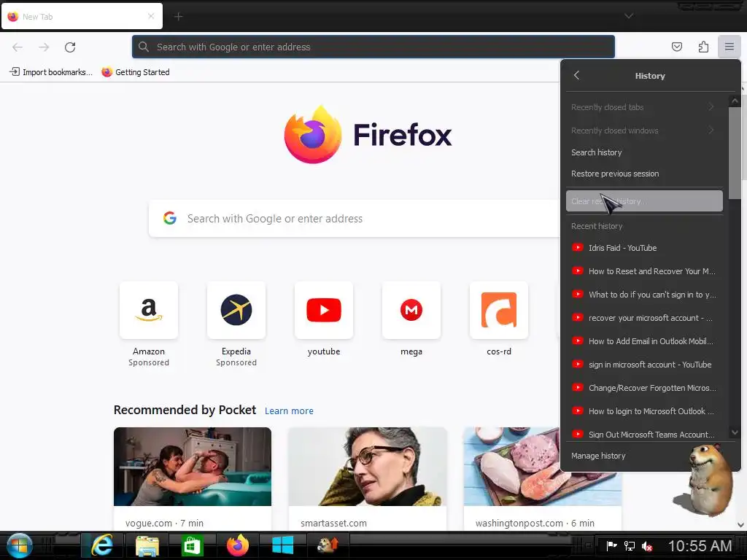Open Change/Recover Forgotten Micros... history entry
This screenshot has width=747, height=560.
pyautogui.click(x=644, y=388)
